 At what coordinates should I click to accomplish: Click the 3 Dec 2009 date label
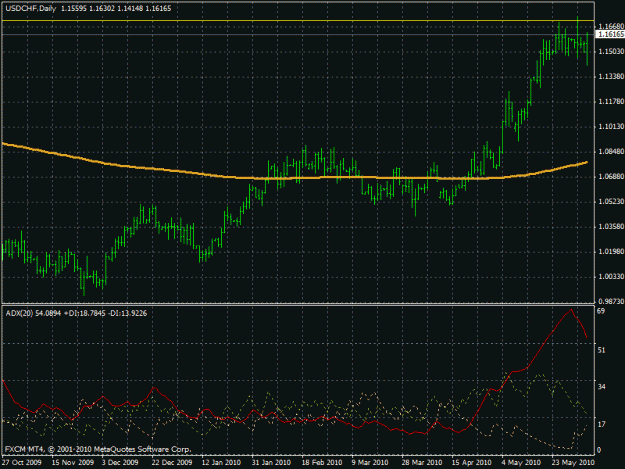(x=120, y=462)
